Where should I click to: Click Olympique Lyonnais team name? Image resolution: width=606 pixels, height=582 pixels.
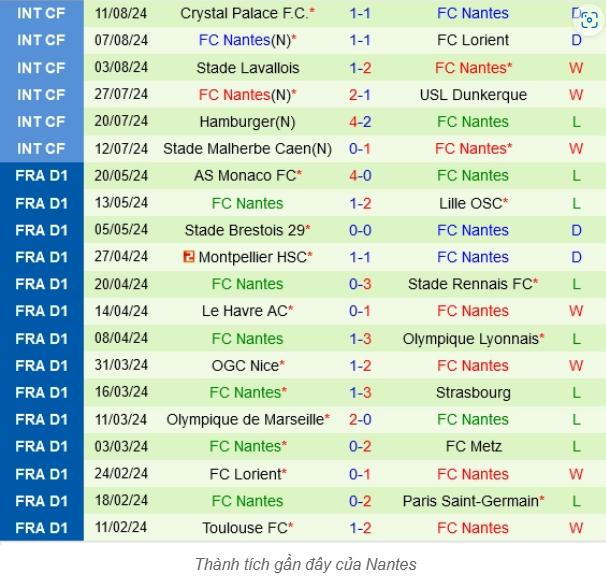pyautogui.click(x=470, y=339)
